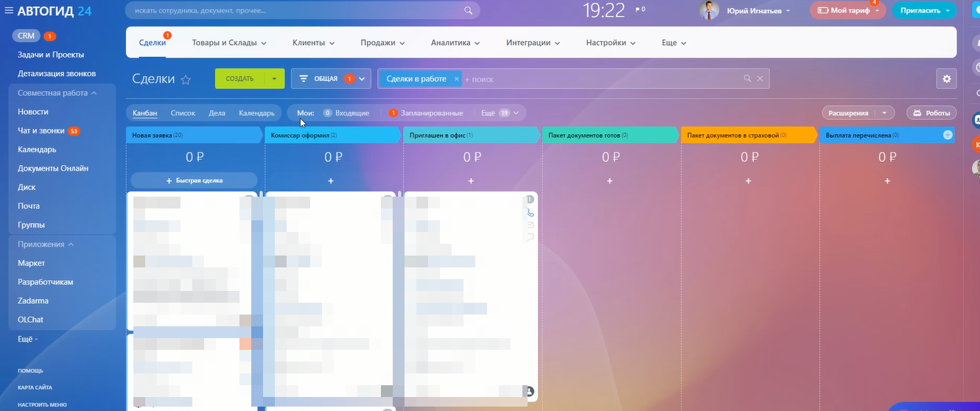Viewport: 980px width, 411px height.
Task: Remove the Сделки в работе filter chip
Action: tap(456, 79)
